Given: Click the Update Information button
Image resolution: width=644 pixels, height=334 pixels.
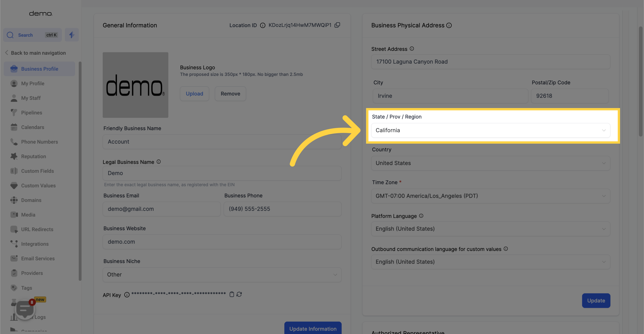Looking at the screenshot, I should (x=313, y=329).
